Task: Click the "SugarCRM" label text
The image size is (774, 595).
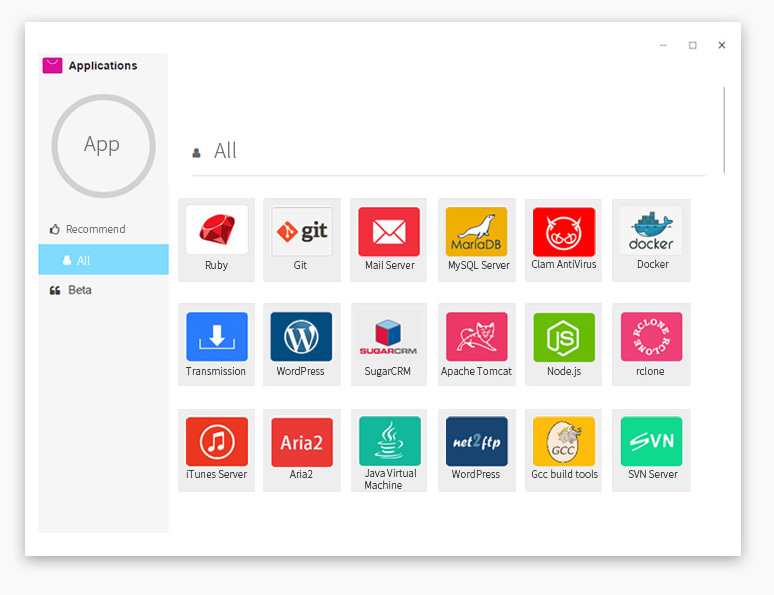Action: click(387, 371)
